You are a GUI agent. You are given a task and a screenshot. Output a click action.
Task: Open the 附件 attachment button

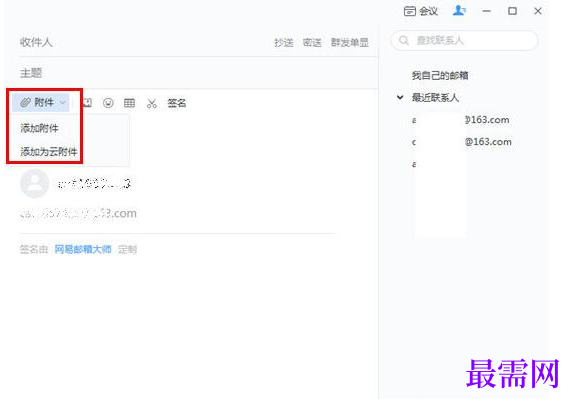pyautogui.click(x=41, y=102)
